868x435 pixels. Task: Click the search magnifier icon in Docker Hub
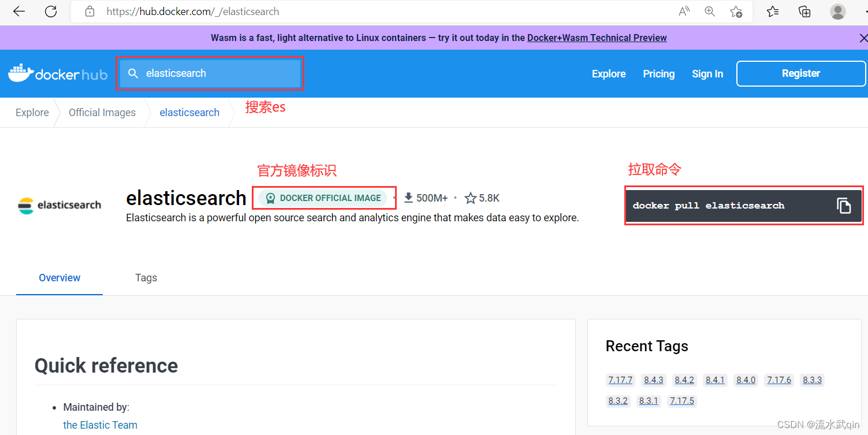(133, 73)
